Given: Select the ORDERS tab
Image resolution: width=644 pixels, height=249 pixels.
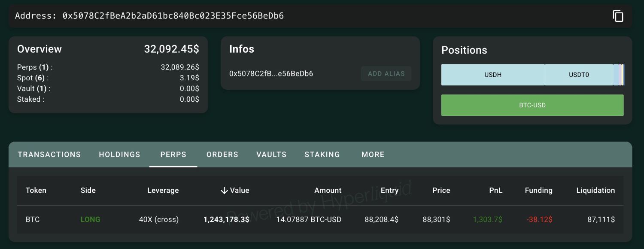Looking at the screenshot, I should coord(222,155).
